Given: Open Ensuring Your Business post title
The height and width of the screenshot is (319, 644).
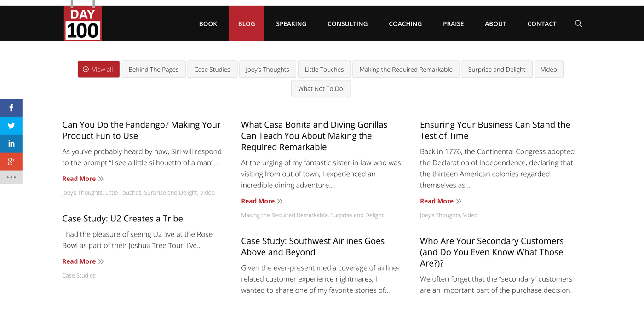Looking at the screenshot, I should (495, 130).
